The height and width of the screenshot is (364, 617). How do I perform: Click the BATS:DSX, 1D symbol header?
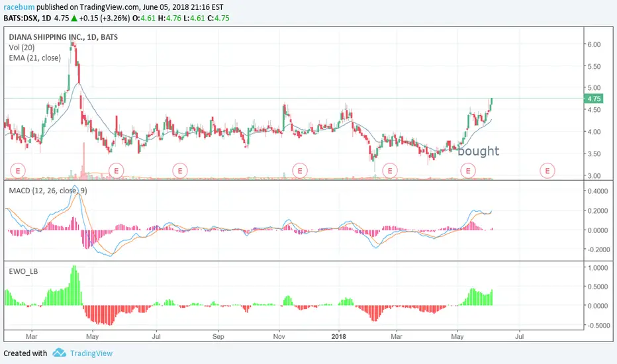pyautogui.click(x=28, y=18)
